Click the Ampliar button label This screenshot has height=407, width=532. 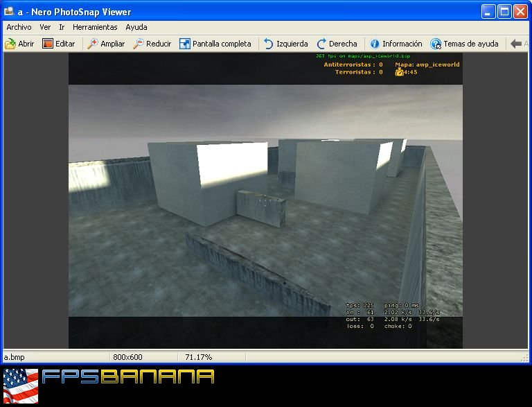tap(113, 44)
